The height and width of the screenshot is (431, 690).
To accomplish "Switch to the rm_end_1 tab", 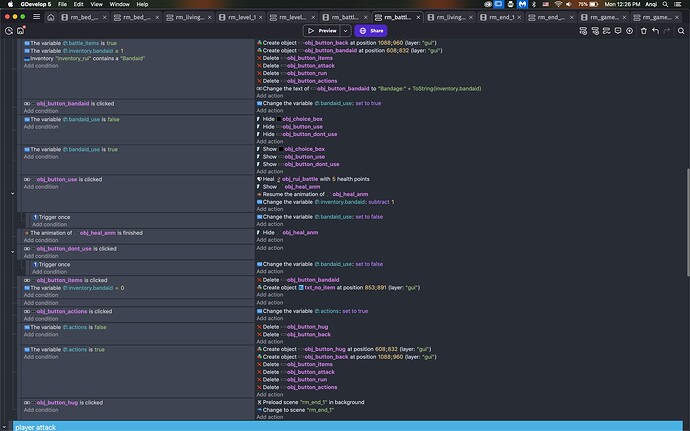I will tap(499, 18).
